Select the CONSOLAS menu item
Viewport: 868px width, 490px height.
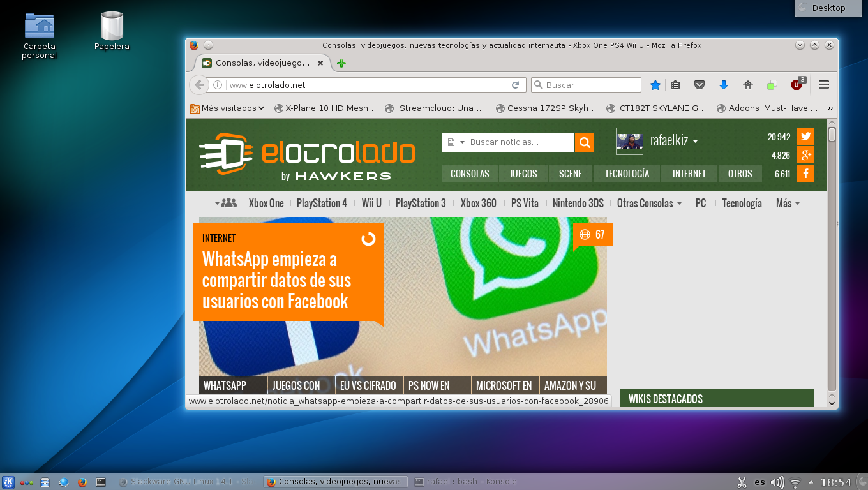coord(470,174)
